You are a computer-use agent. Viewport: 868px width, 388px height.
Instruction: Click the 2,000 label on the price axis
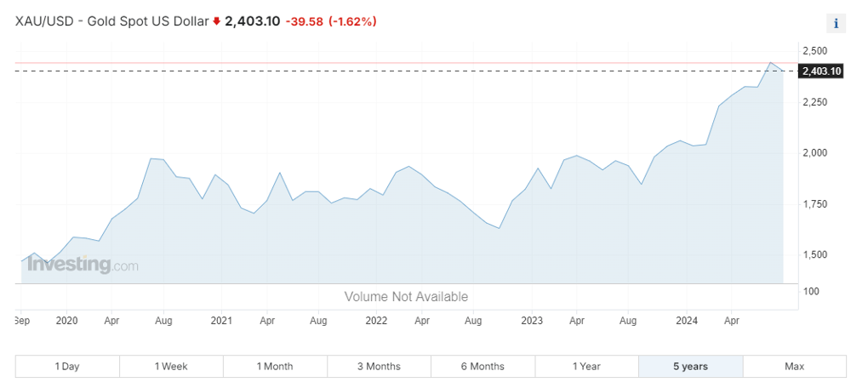[814, 152]
